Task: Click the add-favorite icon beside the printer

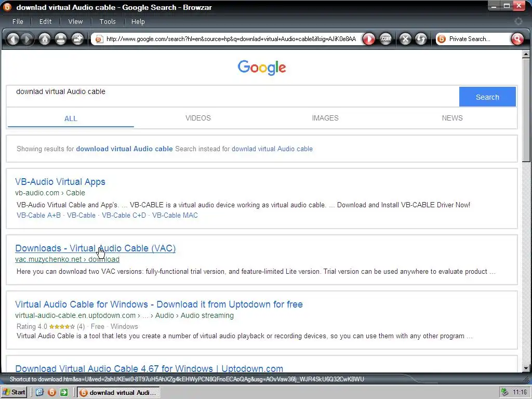Action: tap(78, 39)
